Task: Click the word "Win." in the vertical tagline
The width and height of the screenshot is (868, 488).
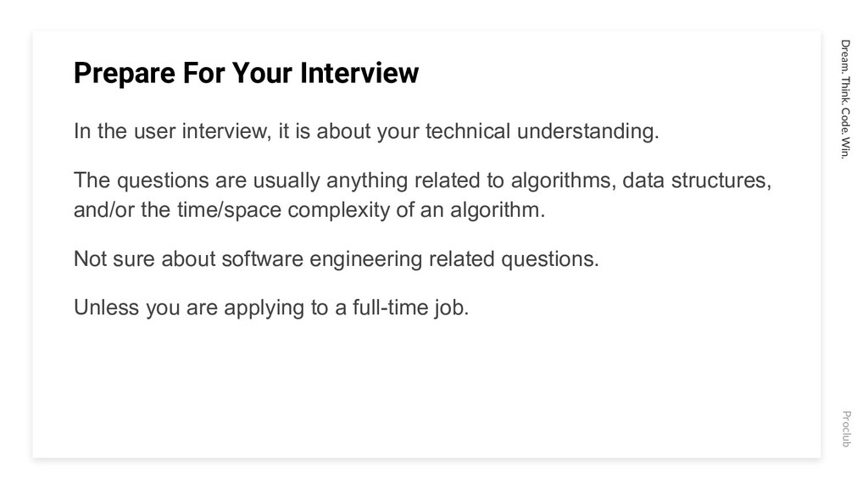Action: 845,148
